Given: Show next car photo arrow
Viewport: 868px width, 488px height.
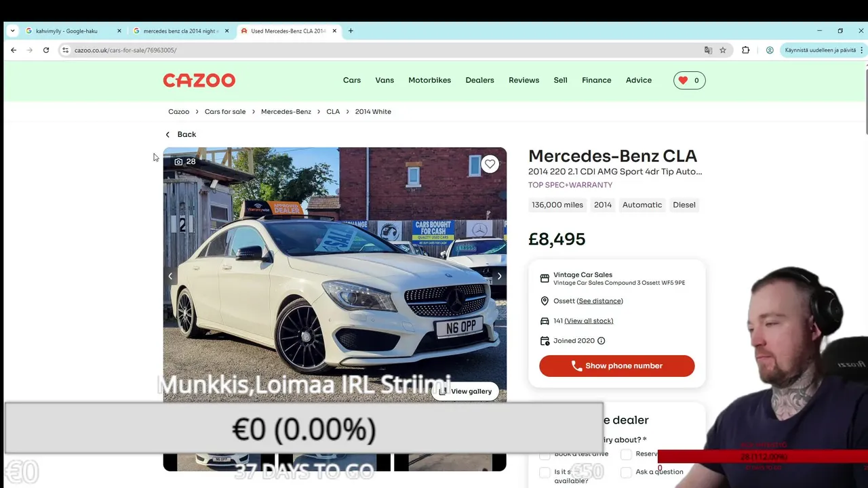Looking at the screenshot, I should tap(500, 276).
